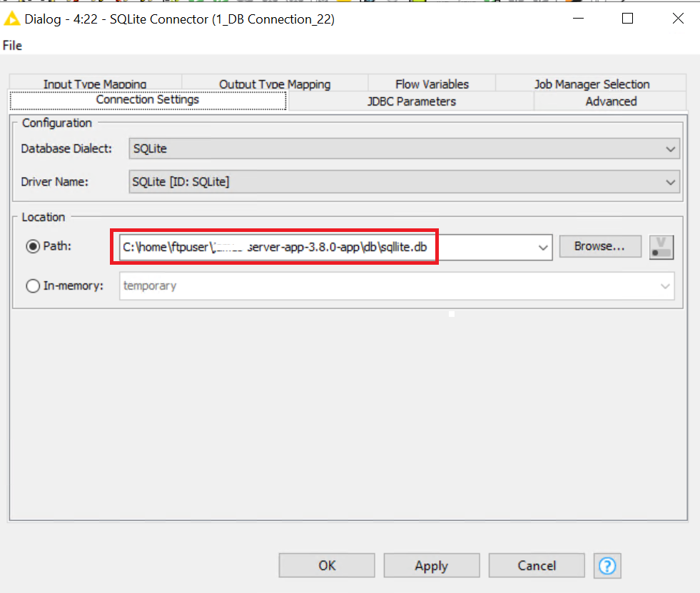Click the OK button
Screen dimensions: 700x593
click(x=327, y=566)
